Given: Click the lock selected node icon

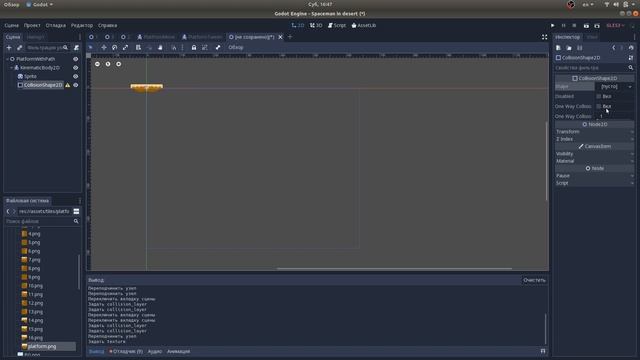Looking at the screenshot, I should pos(194,48).
